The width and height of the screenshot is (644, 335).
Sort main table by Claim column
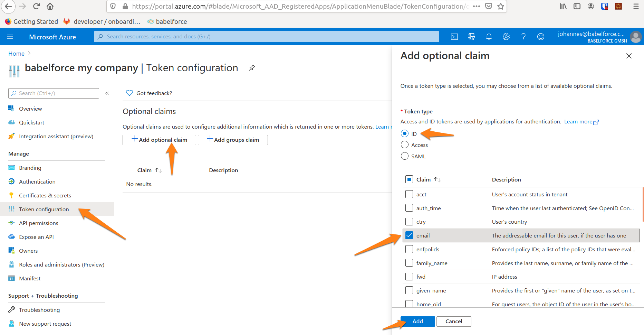[149, 170]
